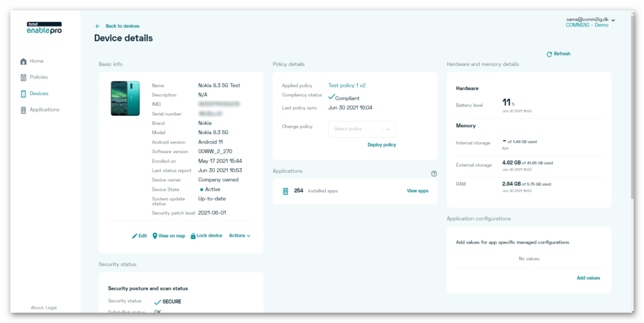Viewport: 644px width, 323px height.
Task: Click the Nokia phone thumbnail image
Action: pos(125,98)
